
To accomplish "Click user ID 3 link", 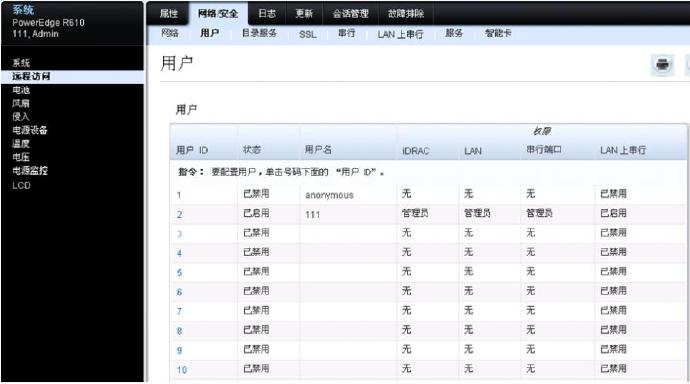I will pyautogui.click(x=179, y=234).
